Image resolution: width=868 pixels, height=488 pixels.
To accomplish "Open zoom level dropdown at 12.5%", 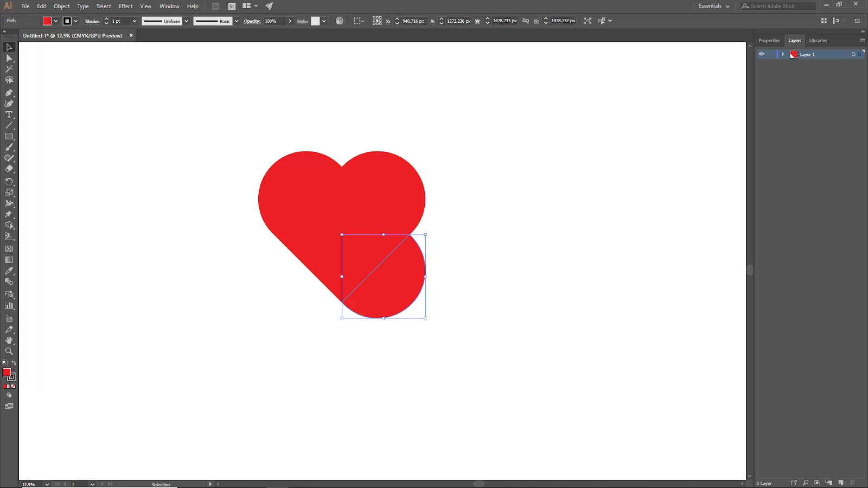I will (x=47, y=484).
